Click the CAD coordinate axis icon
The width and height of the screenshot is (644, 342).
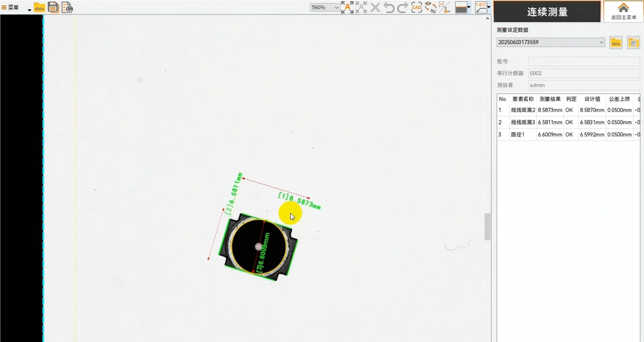coord(444,7)
